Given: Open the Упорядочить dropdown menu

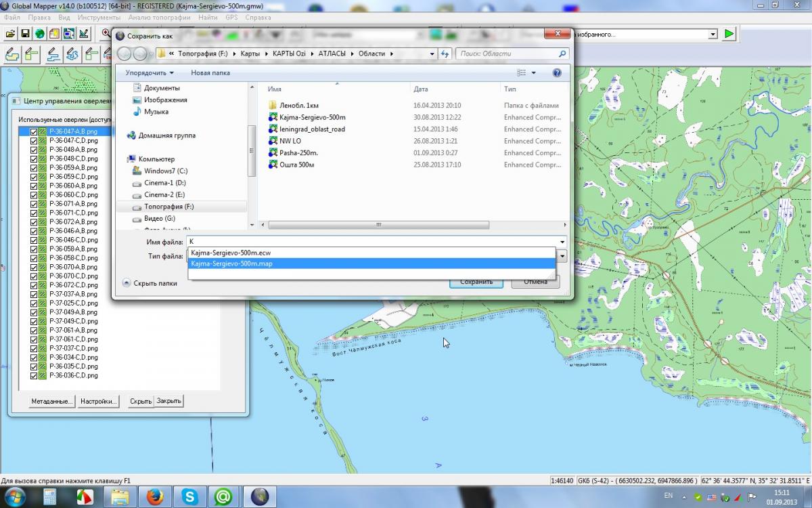Looking at the screenshot, I should point(150,72).
